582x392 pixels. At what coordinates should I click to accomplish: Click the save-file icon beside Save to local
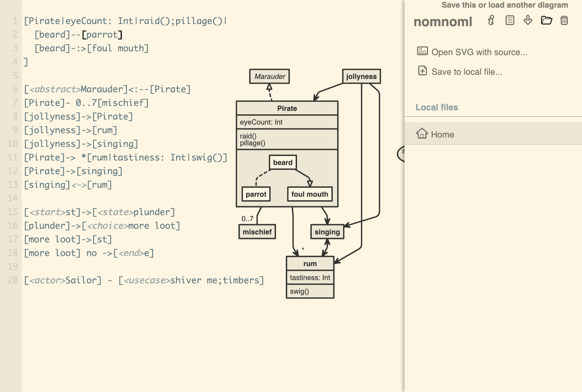(422, 71)
